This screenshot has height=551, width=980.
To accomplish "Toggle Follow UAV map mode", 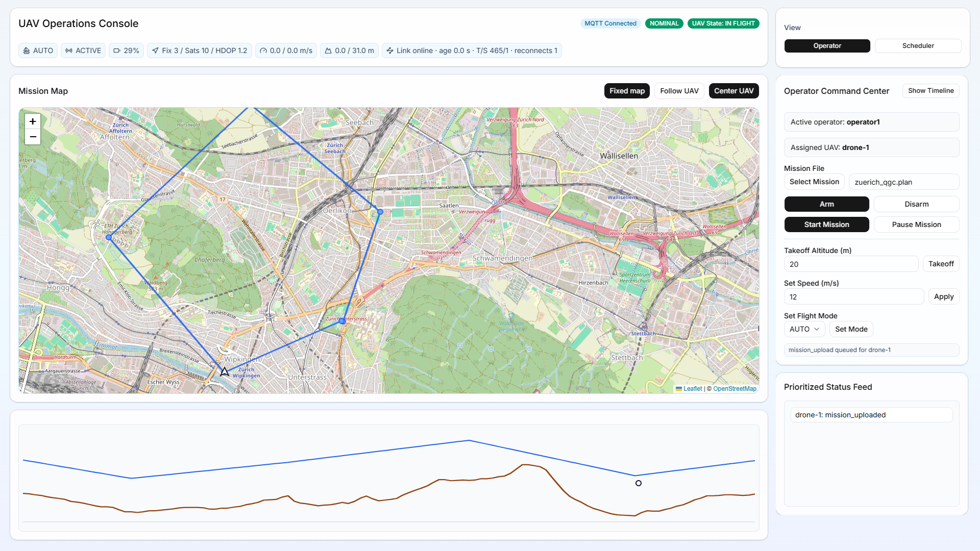I will [x=679, y=91].
